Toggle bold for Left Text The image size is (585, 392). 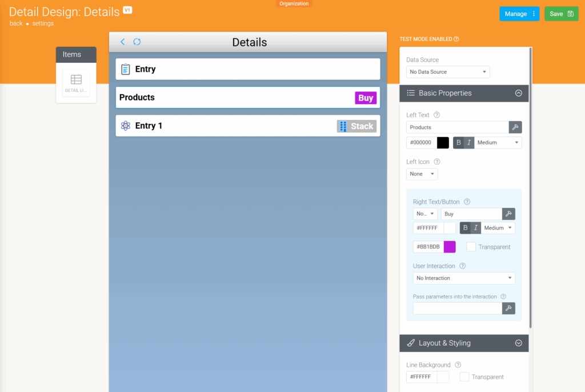coord(459,143)
